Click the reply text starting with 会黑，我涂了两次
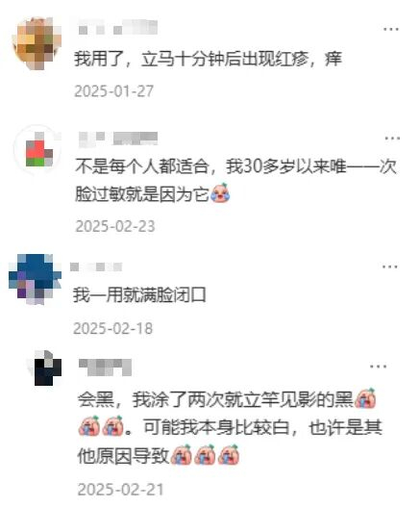 (230, 427)
